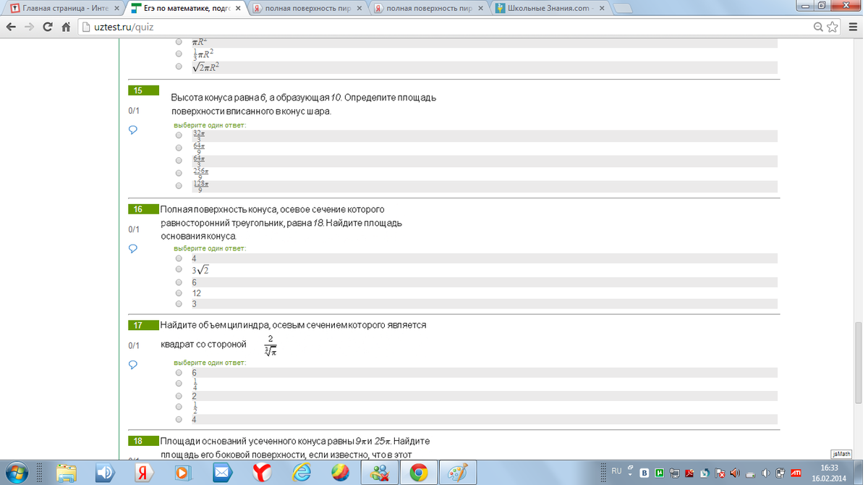Bookmark this page with the star icon
This screenshot has width=868, height=485.
point(833,27)
